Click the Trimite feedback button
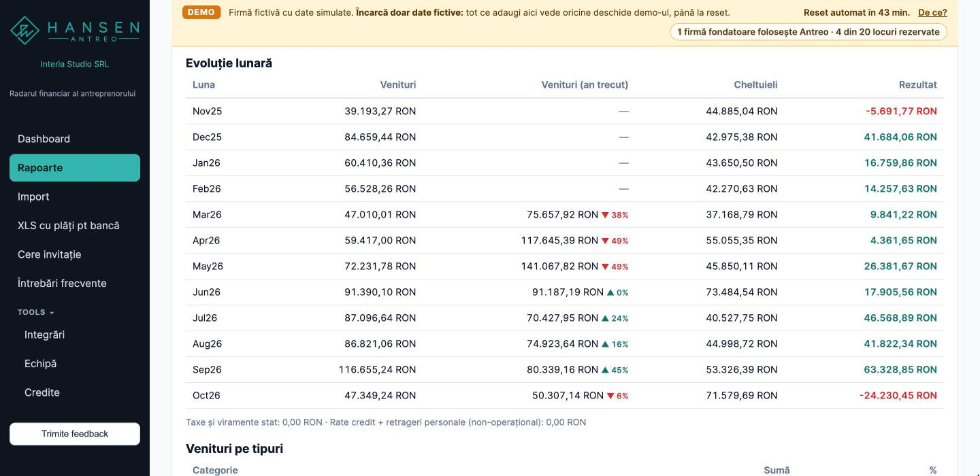This screenshot has width=980, height=476. pos(75,434)
